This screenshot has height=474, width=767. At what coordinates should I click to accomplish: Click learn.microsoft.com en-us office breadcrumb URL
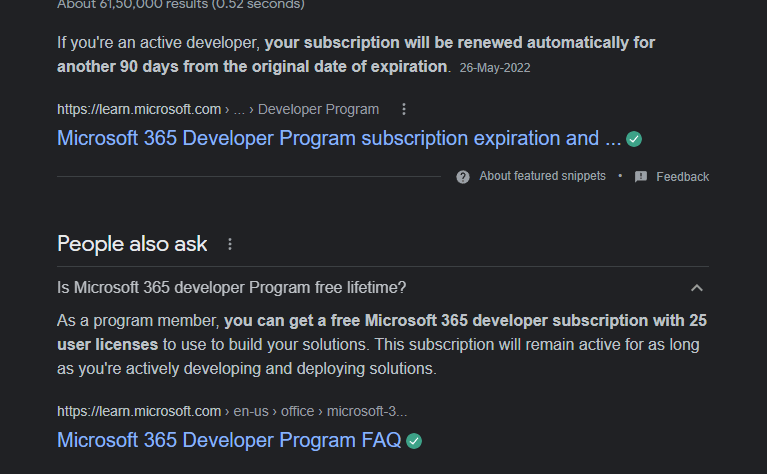[x=232, y=411]
